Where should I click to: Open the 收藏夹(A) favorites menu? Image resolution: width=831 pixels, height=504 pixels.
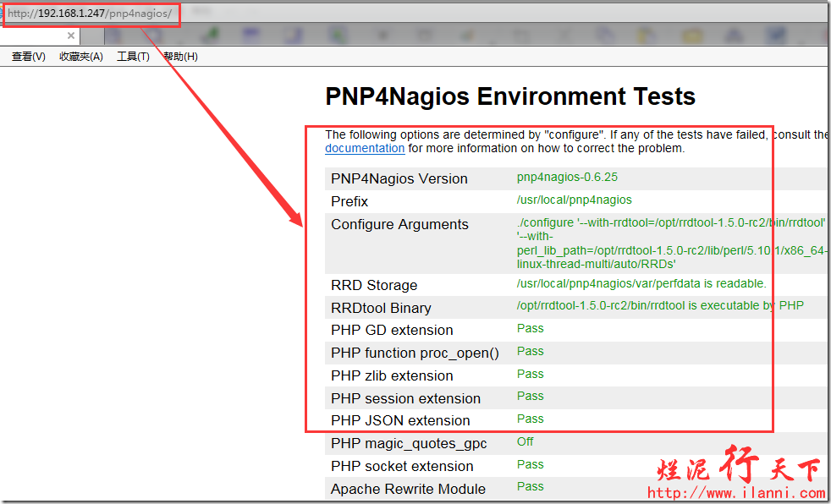(x=80, y=57)
